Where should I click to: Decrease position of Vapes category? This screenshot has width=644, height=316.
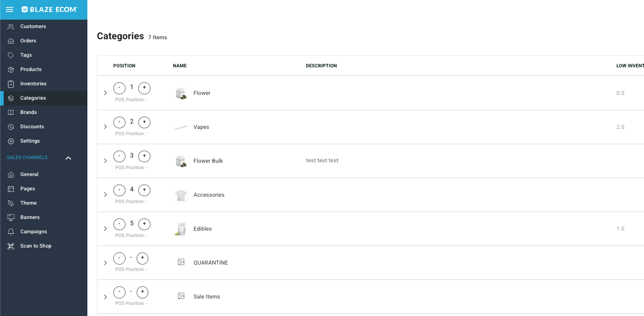click(120, 122)
